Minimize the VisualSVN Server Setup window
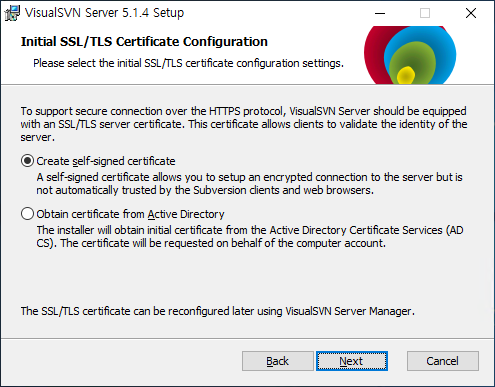 (x=380, y=13)
